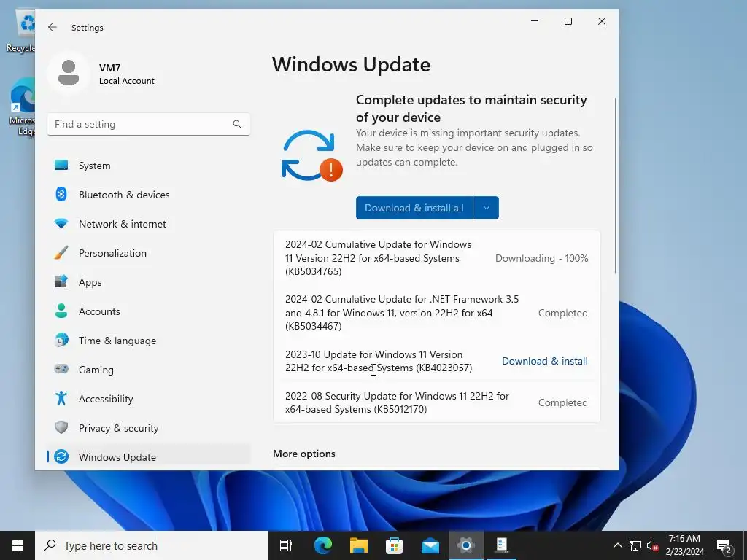This screenshot has height=560, width=747.
Task: Go back with the Settings back arrow
Action: click(52, 27)
